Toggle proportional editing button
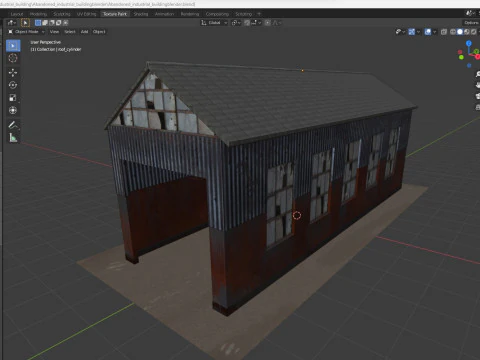480x360 pixels. coord(267,23)
